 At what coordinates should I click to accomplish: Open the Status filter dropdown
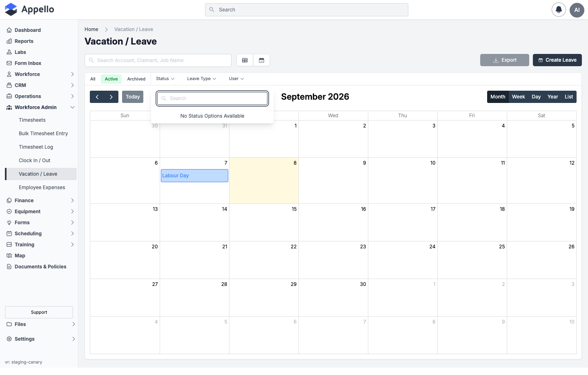pyautogui.click(x=165, y=79)
